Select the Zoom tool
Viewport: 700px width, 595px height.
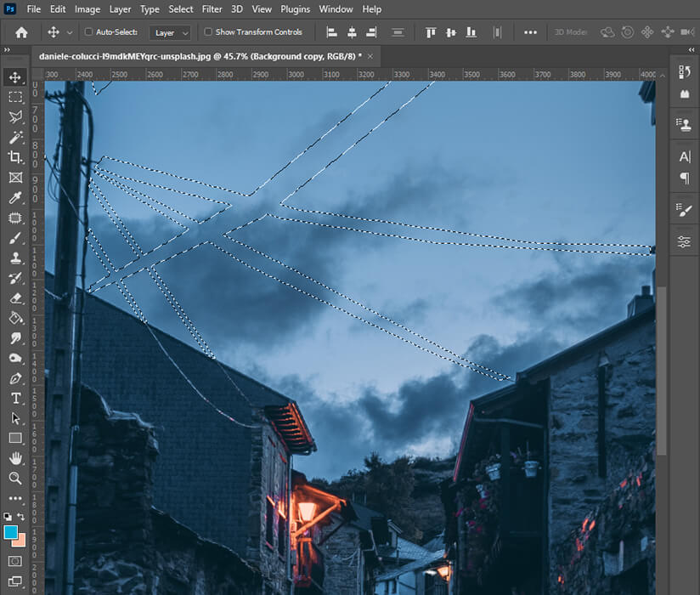point(15,479)
